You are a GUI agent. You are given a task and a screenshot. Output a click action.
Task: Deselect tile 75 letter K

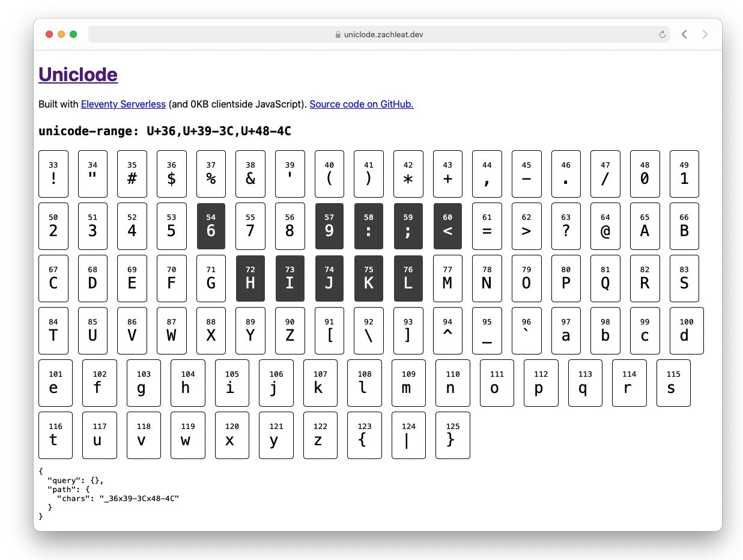369,278
